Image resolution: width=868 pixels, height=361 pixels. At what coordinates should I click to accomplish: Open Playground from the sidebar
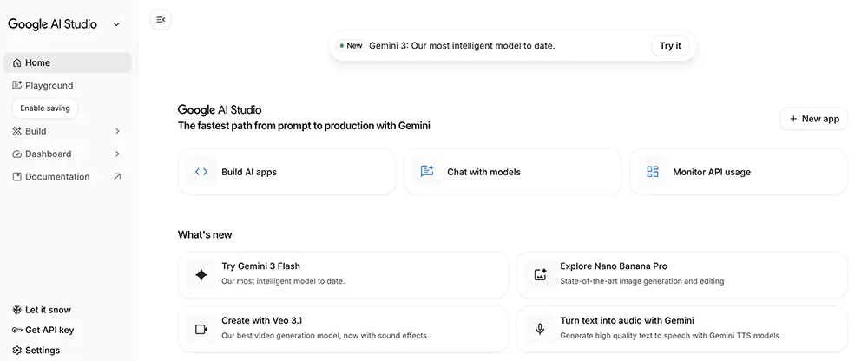click(x=68, y=85)
